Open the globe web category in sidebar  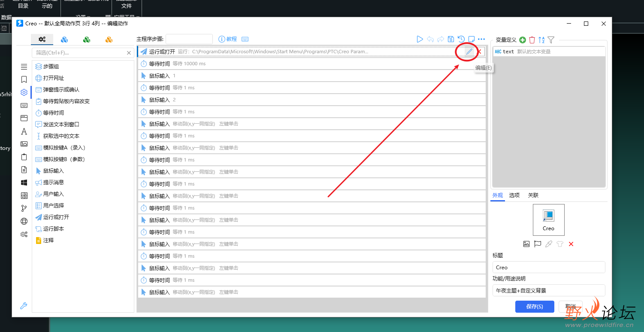(24, 221)
